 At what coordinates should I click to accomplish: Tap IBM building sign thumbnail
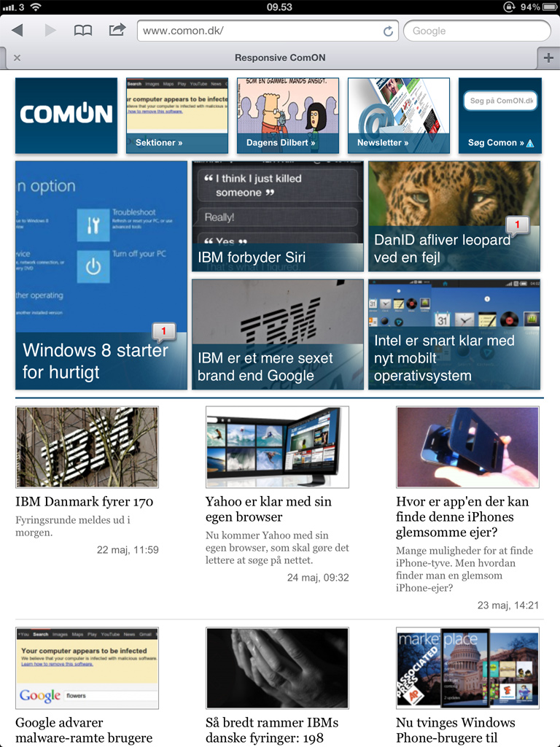[x=87, y=447]
